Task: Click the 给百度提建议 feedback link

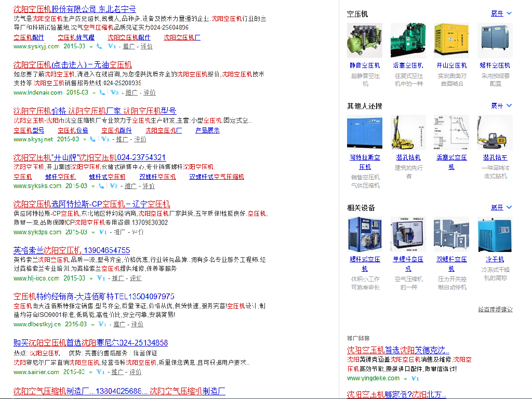Action: click(495, 310)
